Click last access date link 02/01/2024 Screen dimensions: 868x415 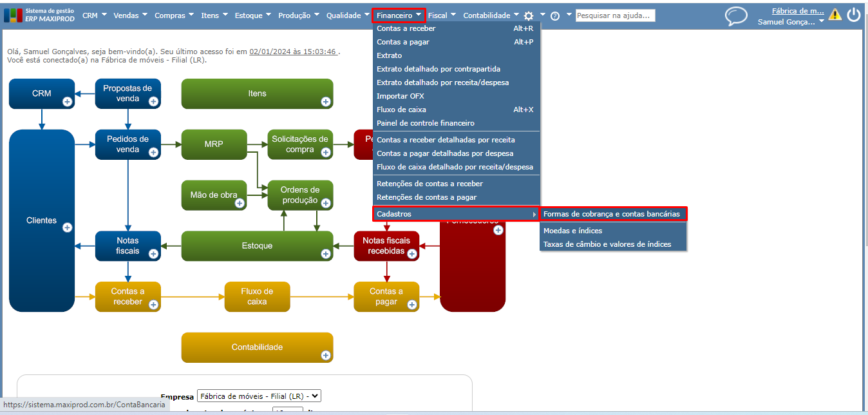293,52
